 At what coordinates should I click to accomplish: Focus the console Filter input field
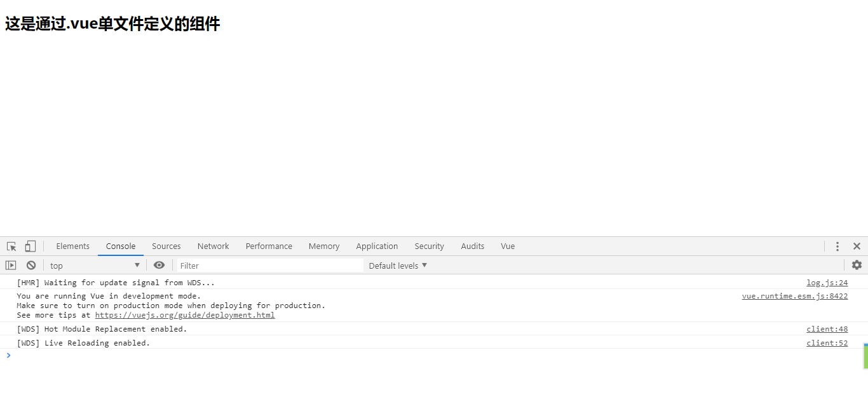(270, 266)
